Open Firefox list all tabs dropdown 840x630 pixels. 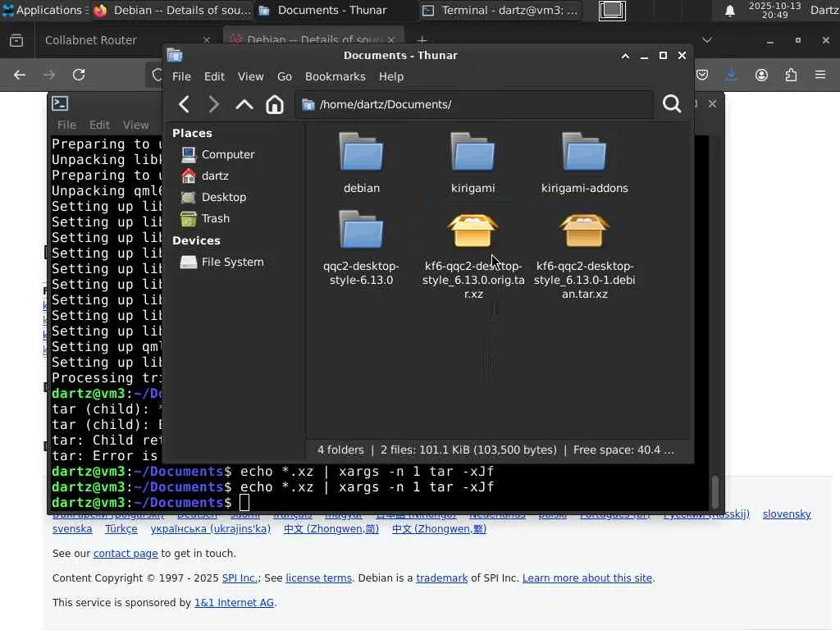[707, 40]
